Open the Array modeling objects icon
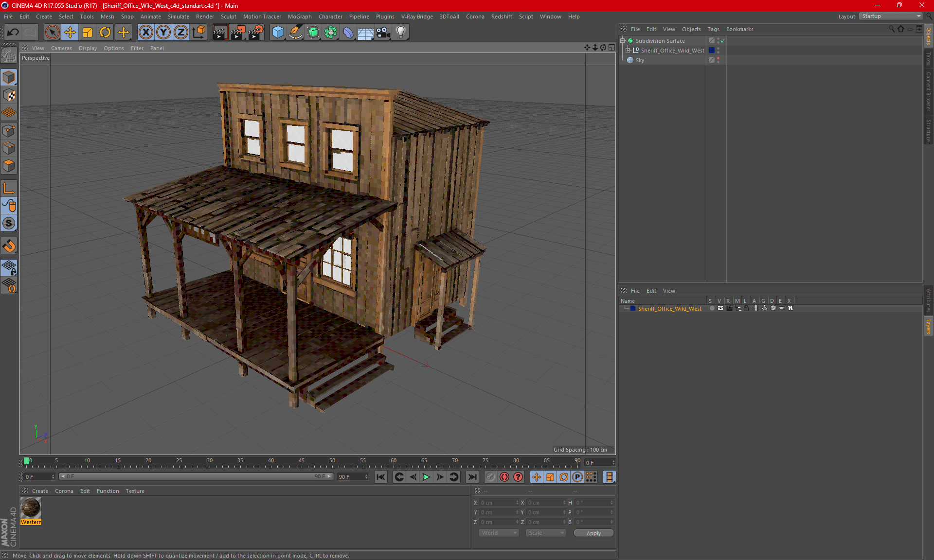 coord(331,32)
